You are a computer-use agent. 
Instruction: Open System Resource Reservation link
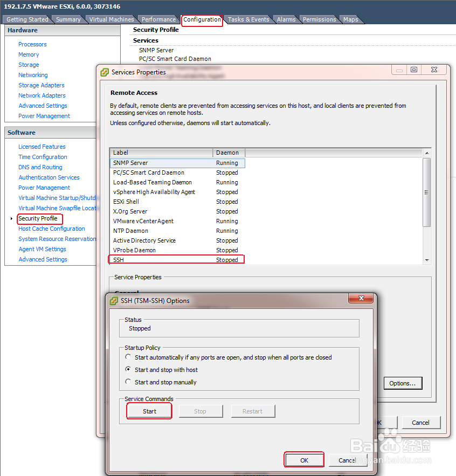point(57,239)
